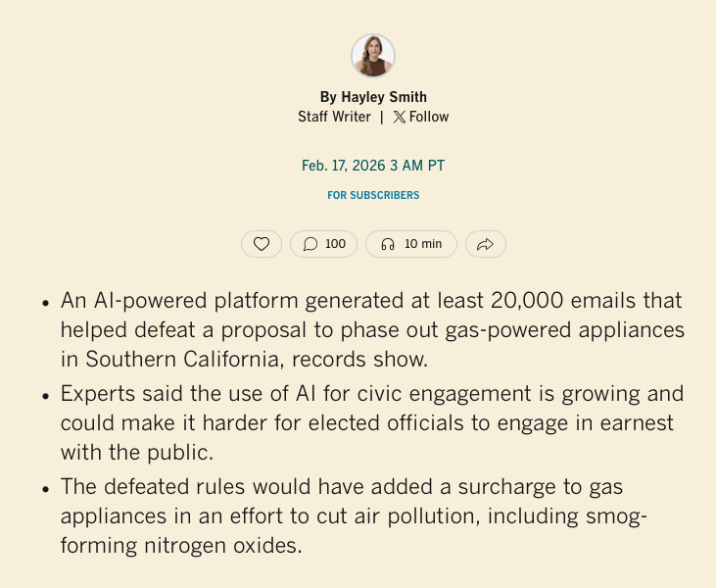Click the words "Southern California" in the summary
The width and height of the screenshot is (716, 588).
coord(182,359)
